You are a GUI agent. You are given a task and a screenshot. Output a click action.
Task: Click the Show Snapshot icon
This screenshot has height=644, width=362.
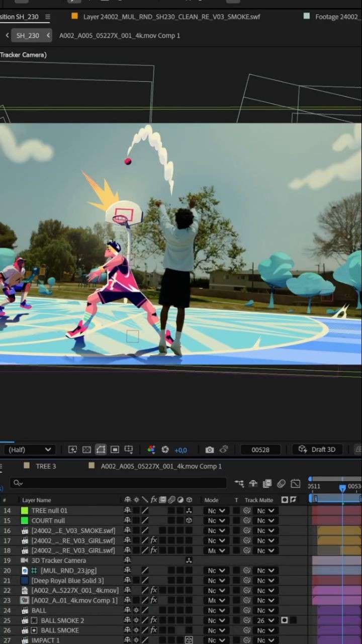224,449
